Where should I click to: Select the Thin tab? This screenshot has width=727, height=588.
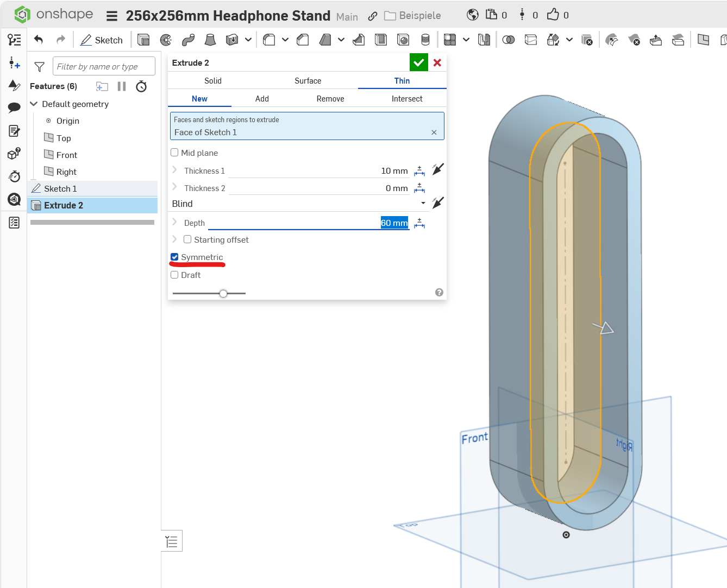(x=402, y=81)
